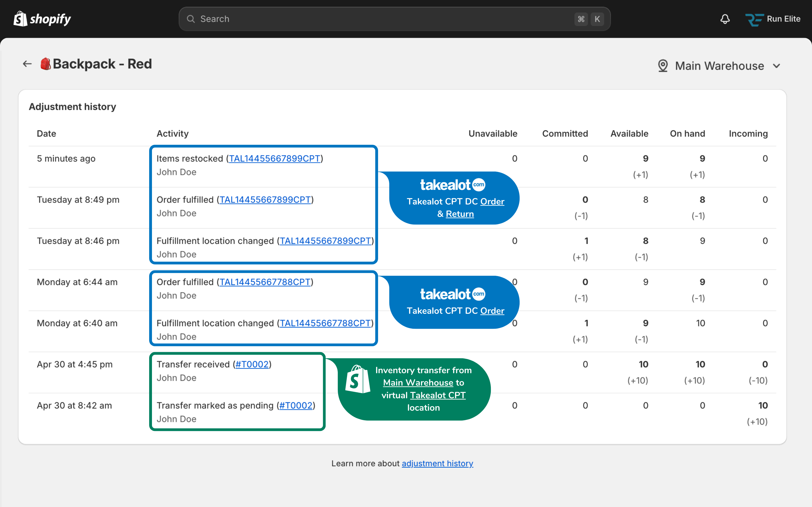This screenshot has width=812, height=507.
Task: Open #T0002 in Transfer marked as pending
Action: tap(295, 406)
